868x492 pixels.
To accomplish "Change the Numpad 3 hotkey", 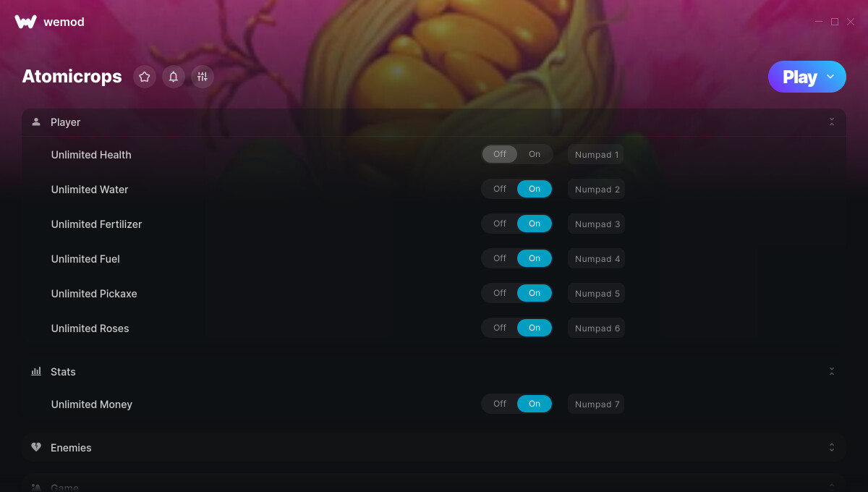I will pos(597,224).
